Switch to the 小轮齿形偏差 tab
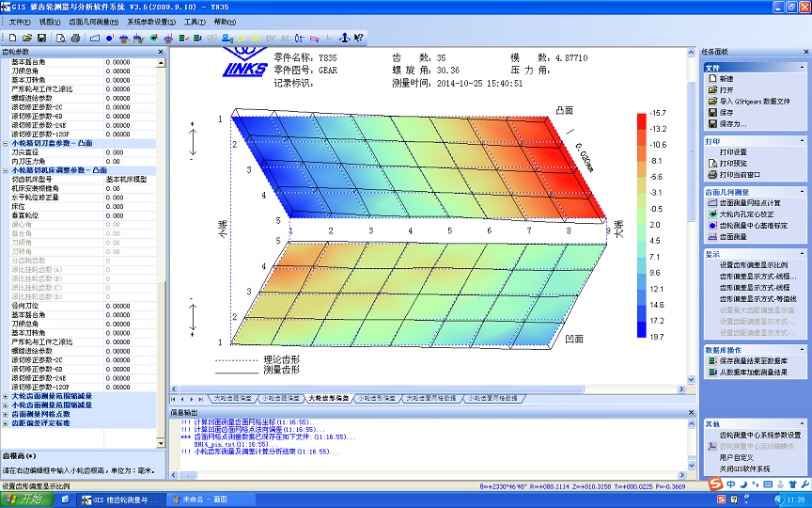Viewport: 812px width, 508px height. (377, 399)
